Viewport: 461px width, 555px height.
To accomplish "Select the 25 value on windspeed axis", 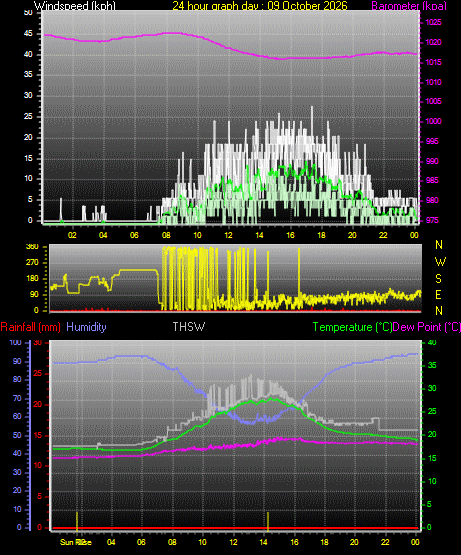I will 28,116.
